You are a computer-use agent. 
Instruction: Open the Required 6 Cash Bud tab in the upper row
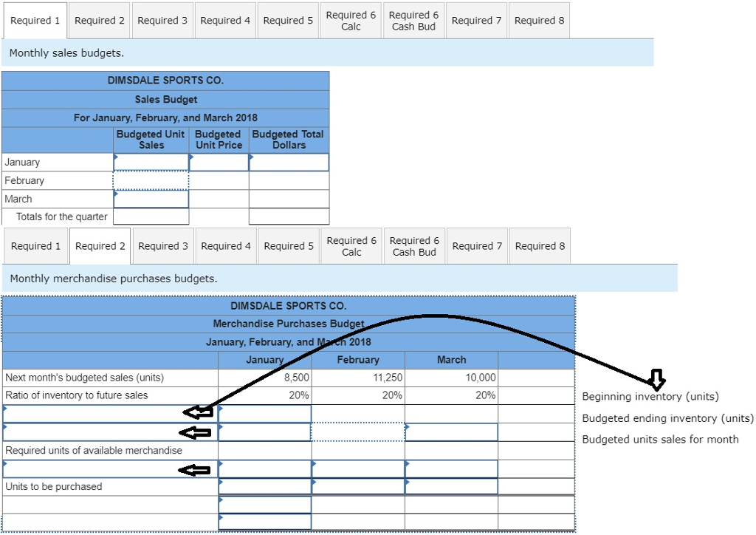[x=413, y=21]
